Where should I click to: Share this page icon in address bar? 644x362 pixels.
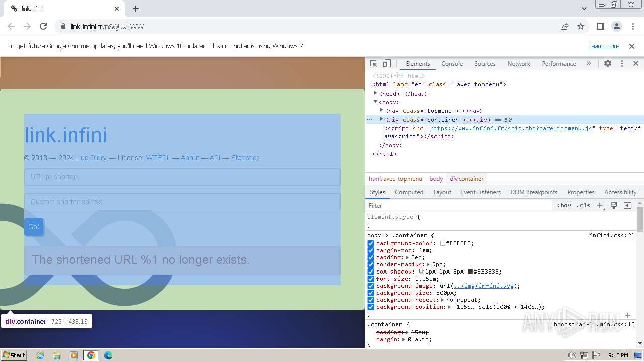(x=565, y=26)
